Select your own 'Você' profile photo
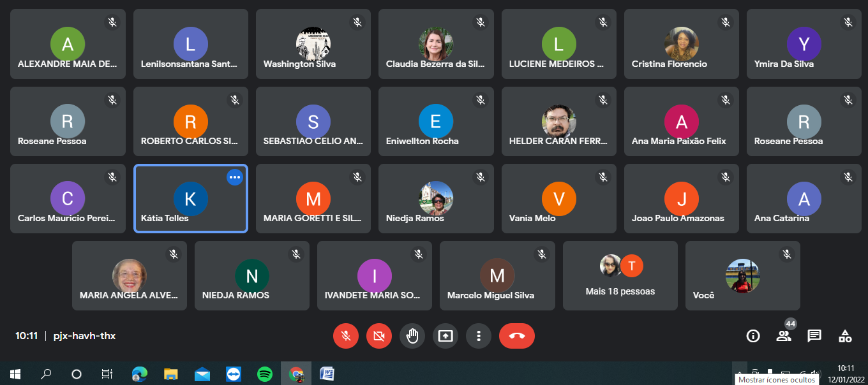This screenshot has width=868, height=385. coord(743,275)
